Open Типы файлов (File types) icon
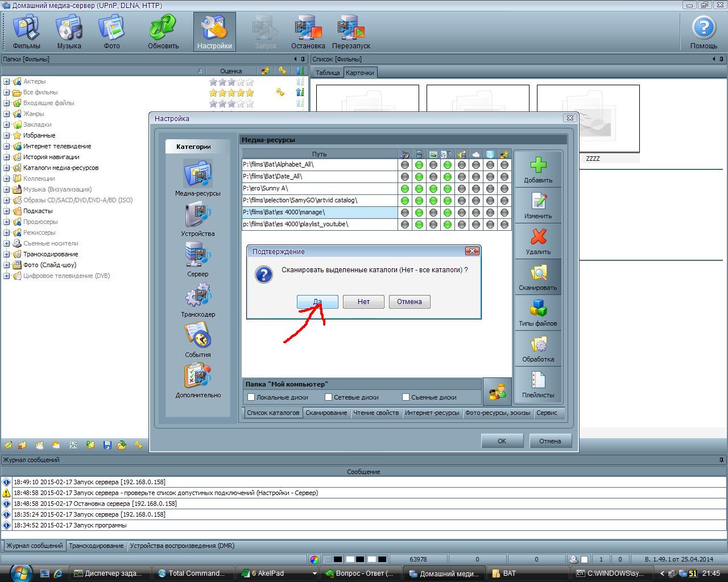Screen dimensions: 728x582 pos(538,309)
